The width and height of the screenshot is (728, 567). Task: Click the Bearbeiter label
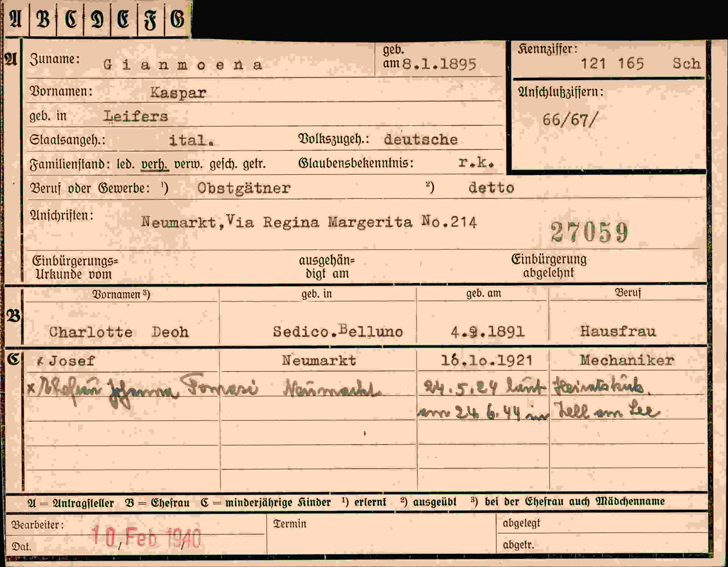click(37, 525)
